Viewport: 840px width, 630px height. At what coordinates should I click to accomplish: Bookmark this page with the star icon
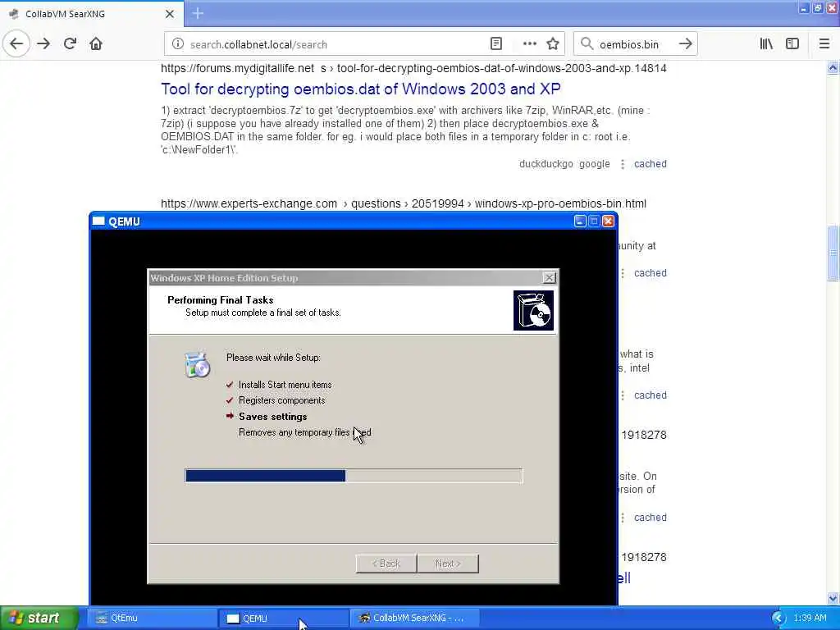pyautogui.click(x=553, y=44)
